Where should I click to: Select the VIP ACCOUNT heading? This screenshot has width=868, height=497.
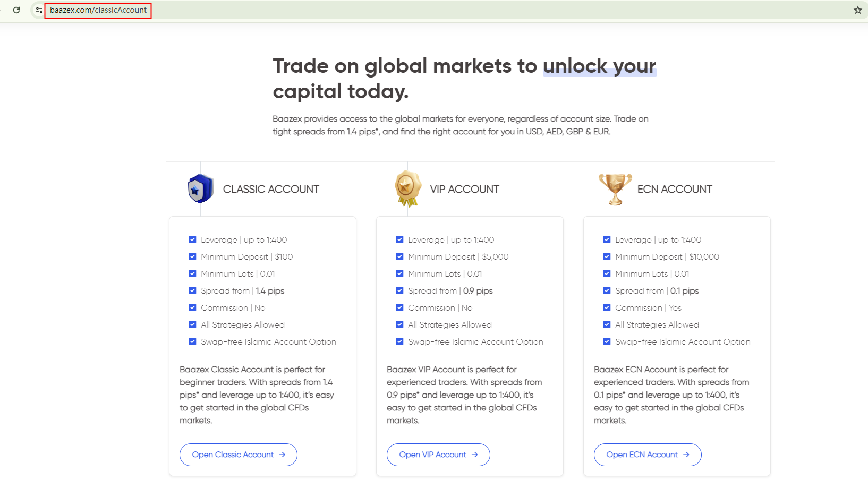tap(464, 190)
